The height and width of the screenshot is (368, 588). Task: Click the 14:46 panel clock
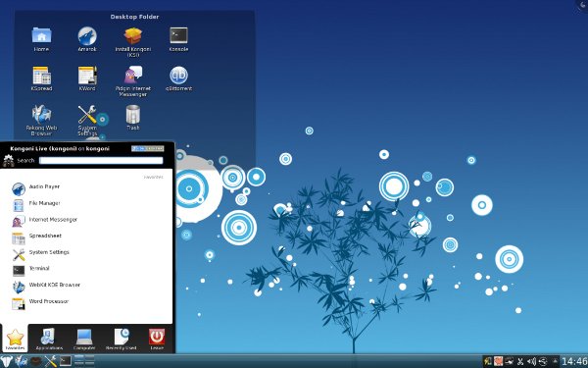(574, 361)
